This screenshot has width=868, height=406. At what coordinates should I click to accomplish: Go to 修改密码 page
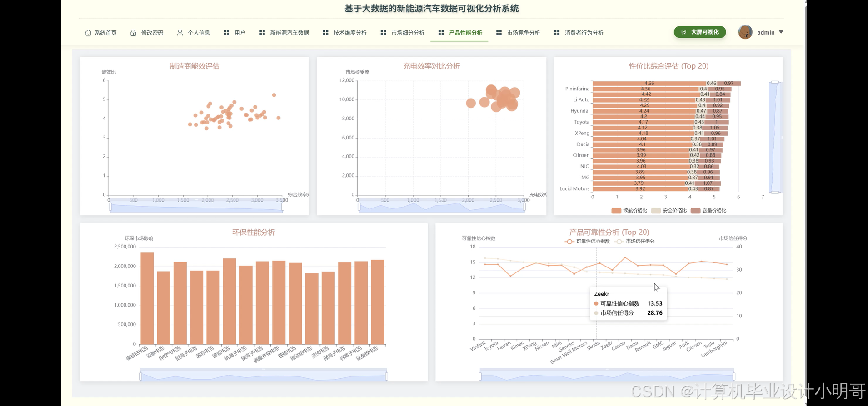pos(147,33)
